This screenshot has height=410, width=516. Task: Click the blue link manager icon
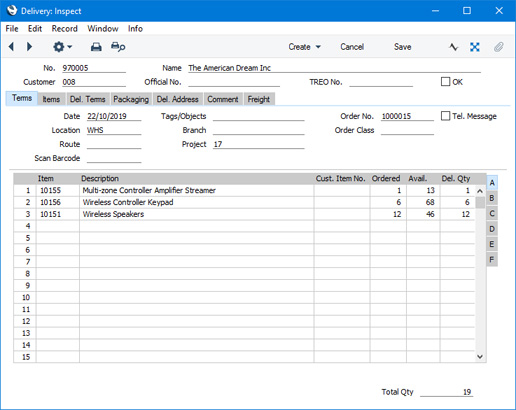tap(475, 47)
